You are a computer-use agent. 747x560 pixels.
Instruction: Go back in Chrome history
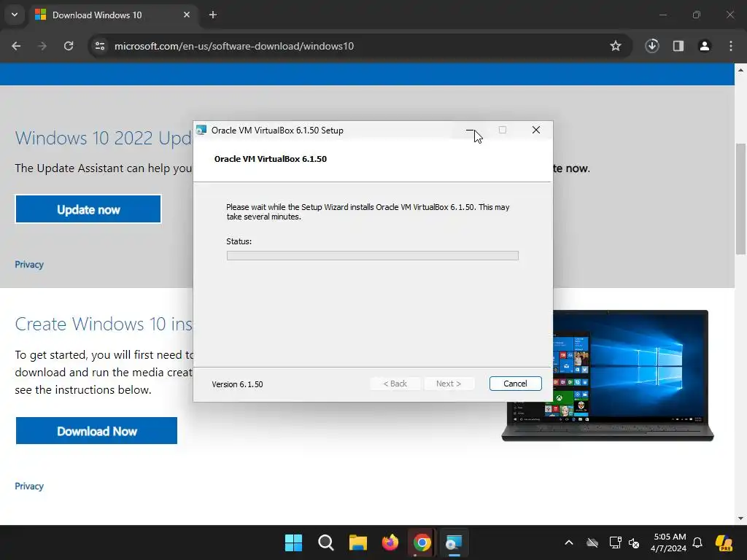click(16, 46)
